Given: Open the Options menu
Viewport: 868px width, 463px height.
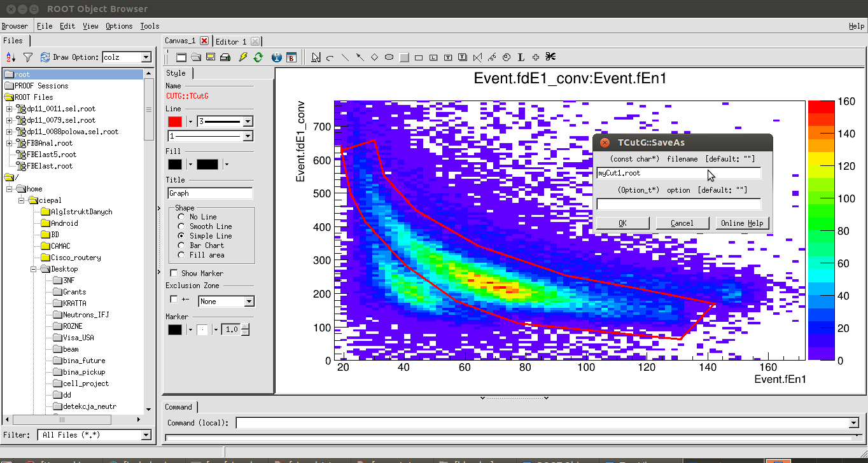Looking at the screenshot, I should [119, 26].
